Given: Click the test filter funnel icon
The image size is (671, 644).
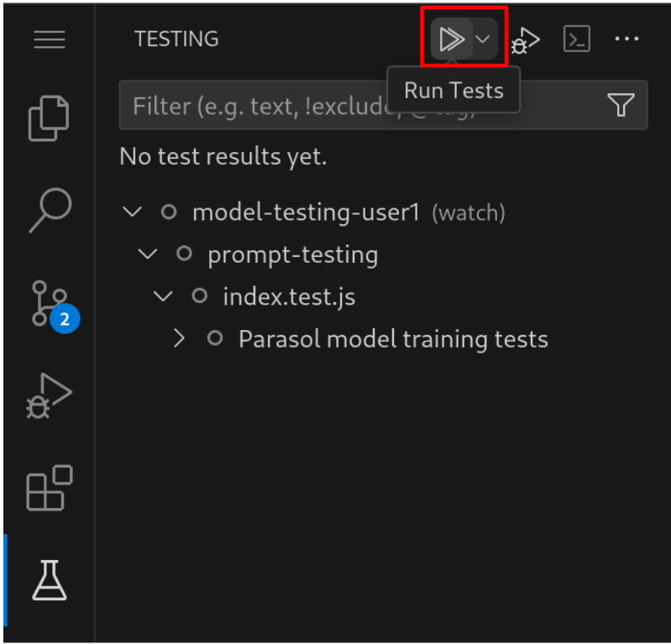Looking at the screenshot, I should (621, 105).
